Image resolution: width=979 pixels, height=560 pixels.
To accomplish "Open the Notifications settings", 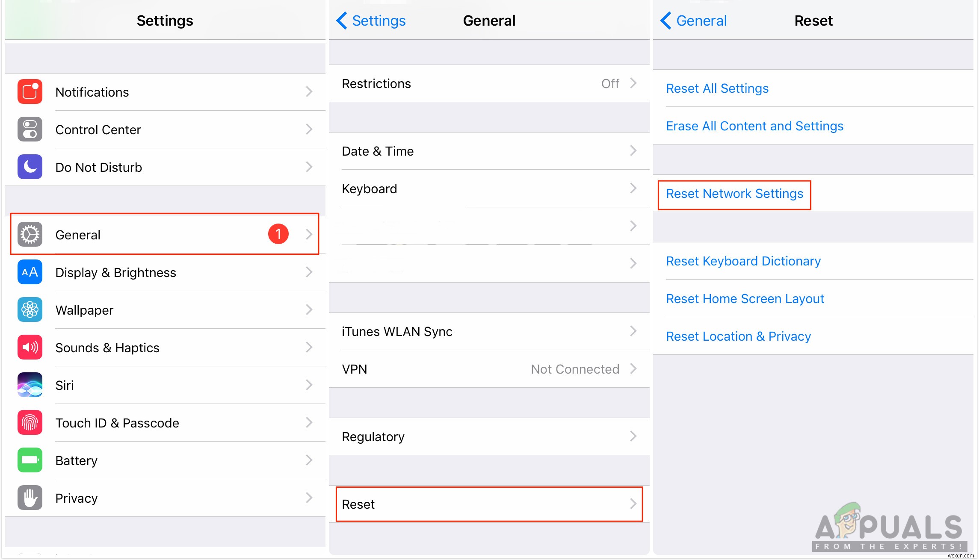I will click(166, 92).
